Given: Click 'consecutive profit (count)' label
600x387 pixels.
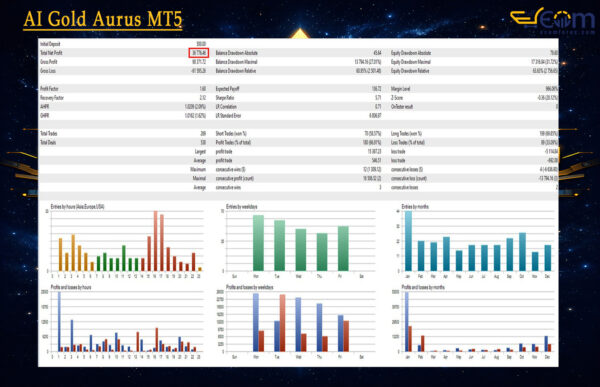Looking at the screenshot, I should pos(235,178).
